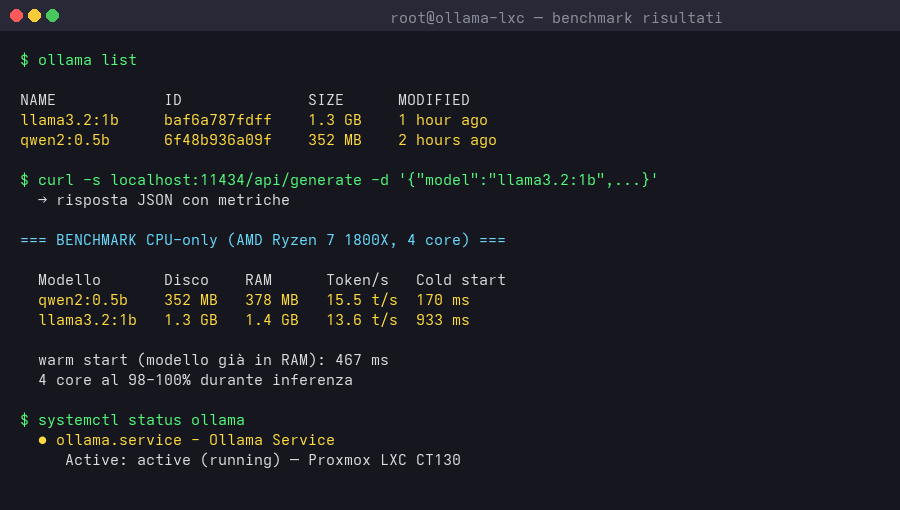Click the '1.4 GB' RAM value
900x510 pixels.
click(x=272, y=320)
